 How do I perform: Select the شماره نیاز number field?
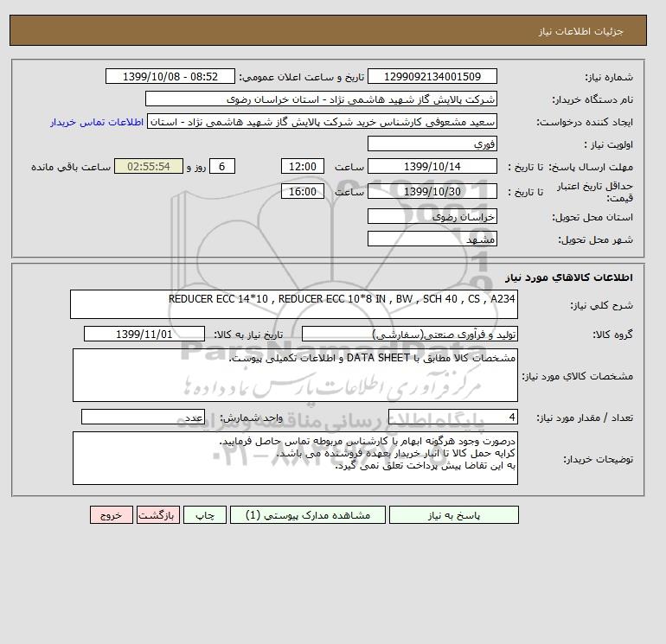[432, 76]
